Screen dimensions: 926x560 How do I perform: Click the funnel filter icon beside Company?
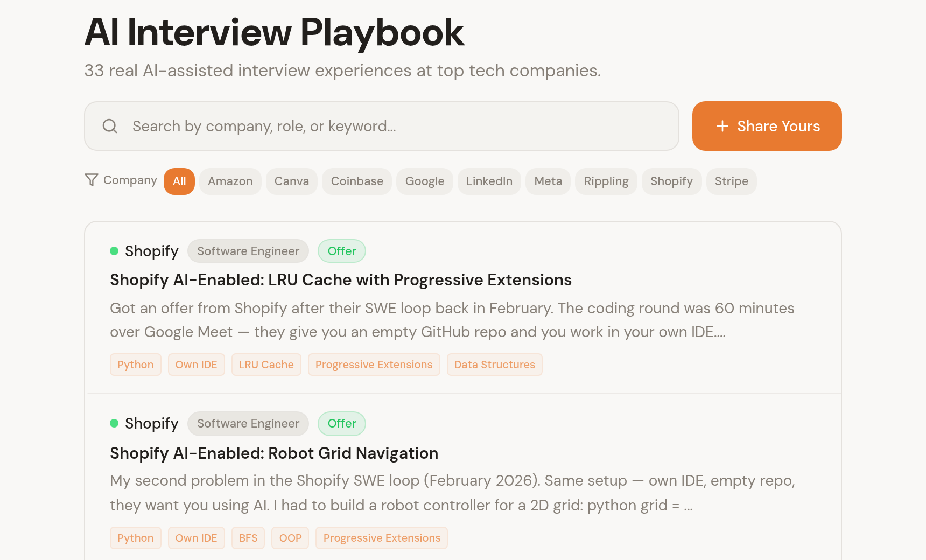click(x=91, y=180)
